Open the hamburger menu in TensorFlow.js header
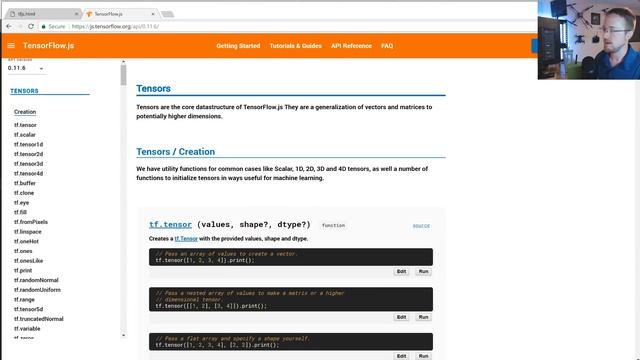Screen dimensions: 640x360 (x=11, y=46)
